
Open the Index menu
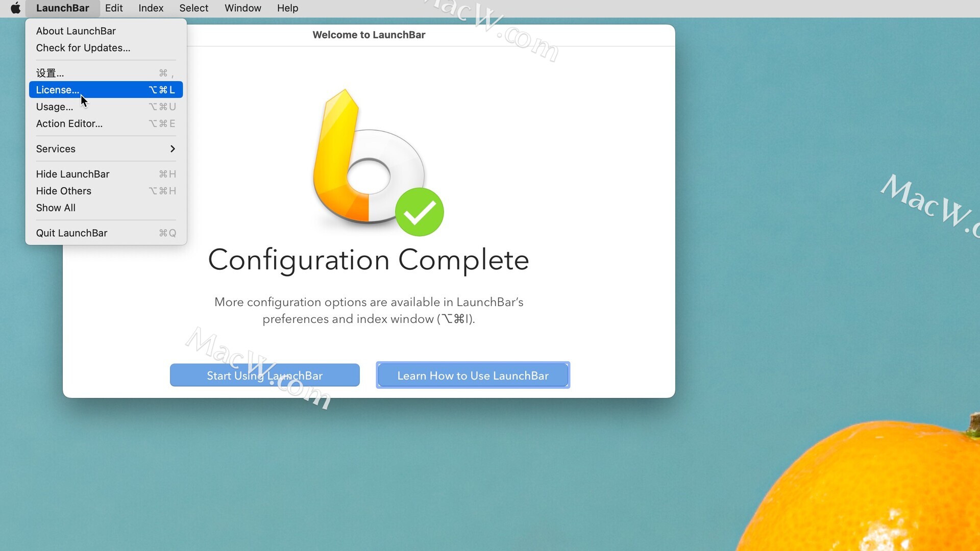coord(151,8)
